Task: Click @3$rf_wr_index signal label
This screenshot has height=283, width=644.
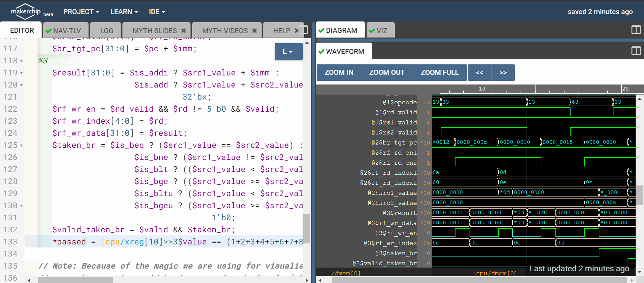Action: pos(390,243)
